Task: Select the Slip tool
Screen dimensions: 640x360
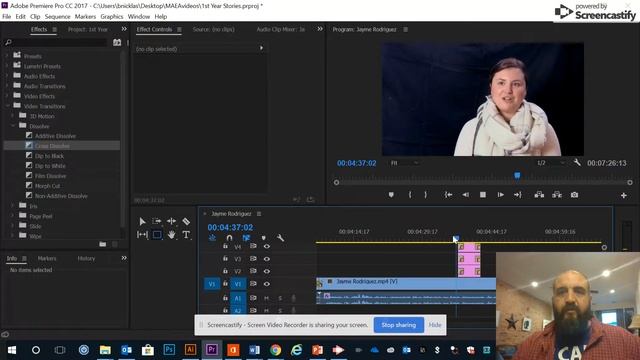Action: point(142,235)
